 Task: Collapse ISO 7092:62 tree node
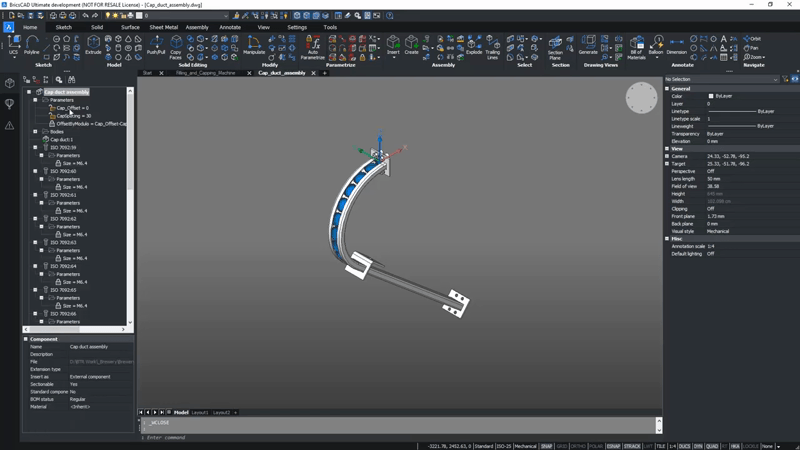35,219
